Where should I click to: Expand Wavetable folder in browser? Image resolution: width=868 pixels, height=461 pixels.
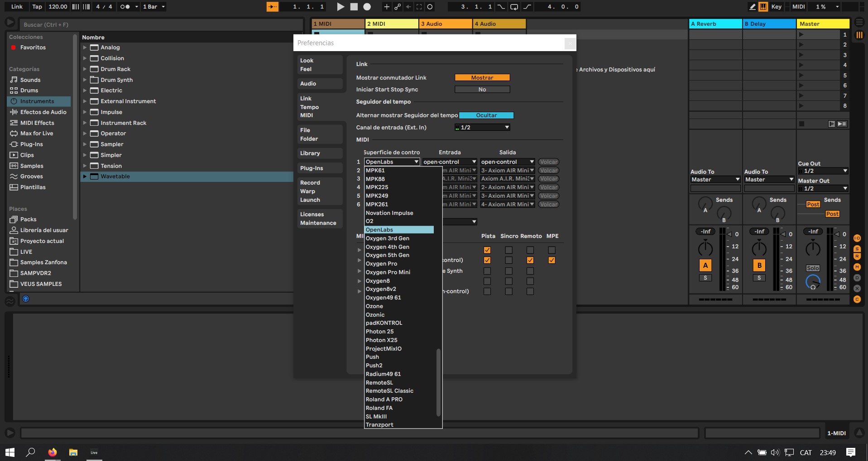(x=85, y=176)
